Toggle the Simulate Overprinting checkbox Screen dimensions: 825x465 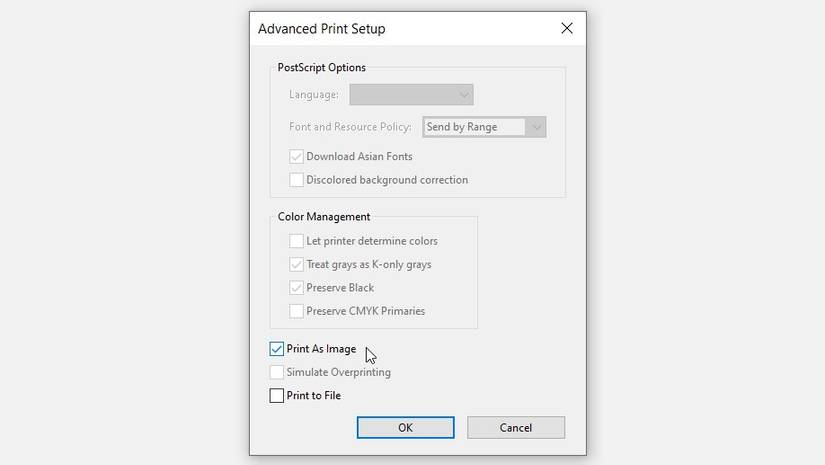click(x=277, y=372)
